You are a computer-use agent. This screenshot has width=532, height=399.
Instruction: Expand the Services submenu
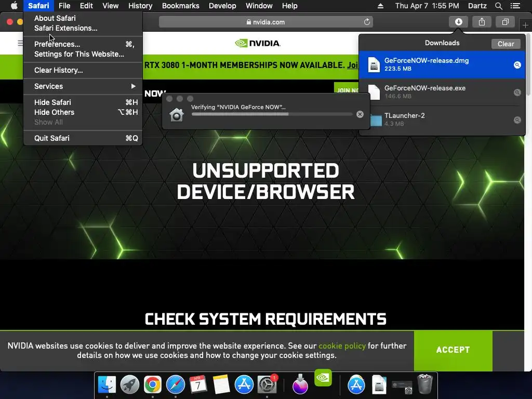click(83, 86)
